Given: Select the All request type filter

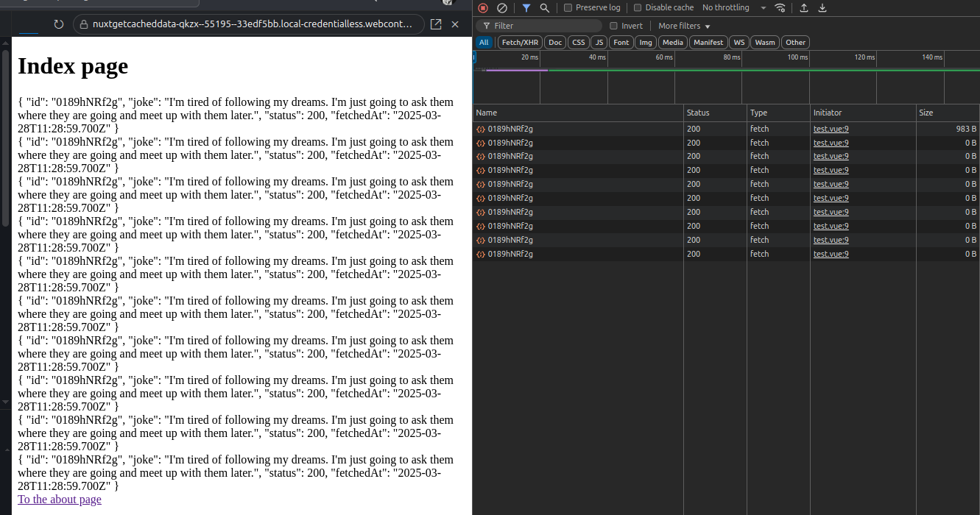Looking at the screenshot, I should 484,43.
